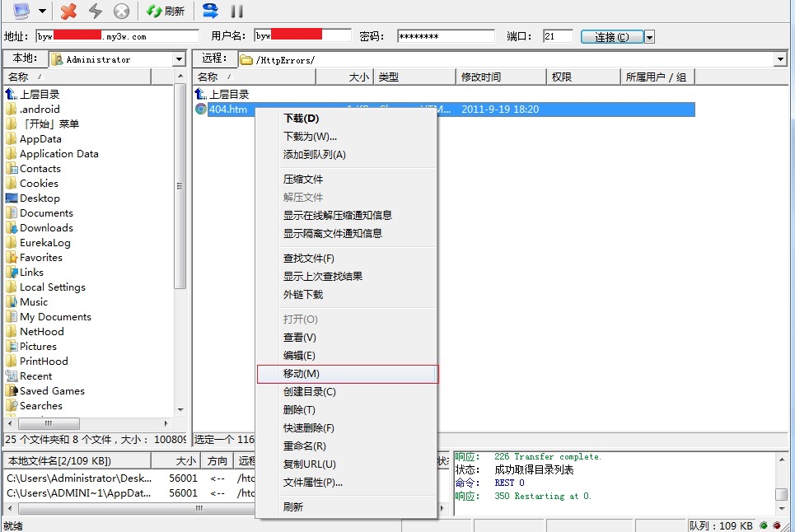
Task: Choose 移动(M) from the context menu
Action: point(302,374)
